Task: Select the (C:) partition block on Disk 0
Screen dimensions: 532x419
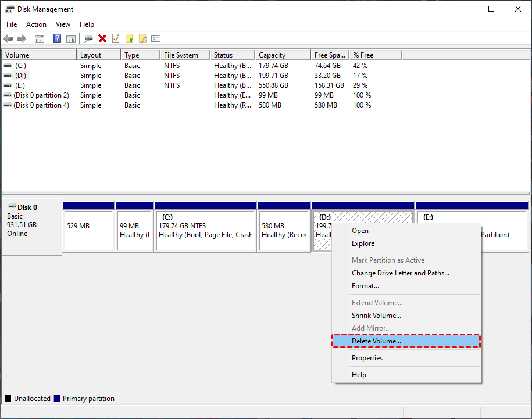Action: 205,231
